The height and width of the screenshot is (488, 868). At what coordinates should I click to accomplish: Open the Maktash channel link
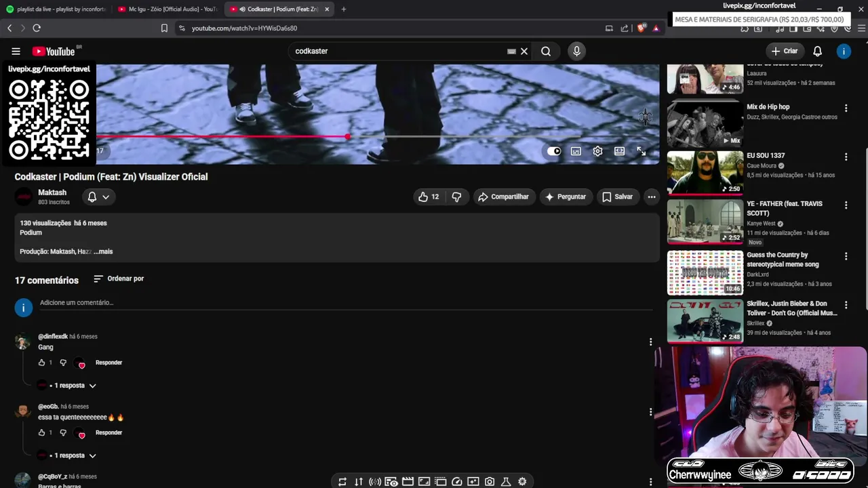click(52, 193)
